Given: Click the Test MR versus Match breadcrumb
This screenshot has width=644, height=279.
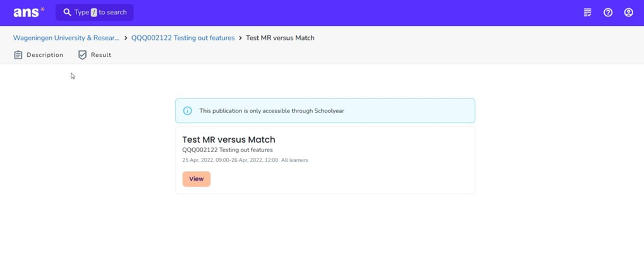Looking at the screenshot, I should pyautogui.click(x=280, y=38).
